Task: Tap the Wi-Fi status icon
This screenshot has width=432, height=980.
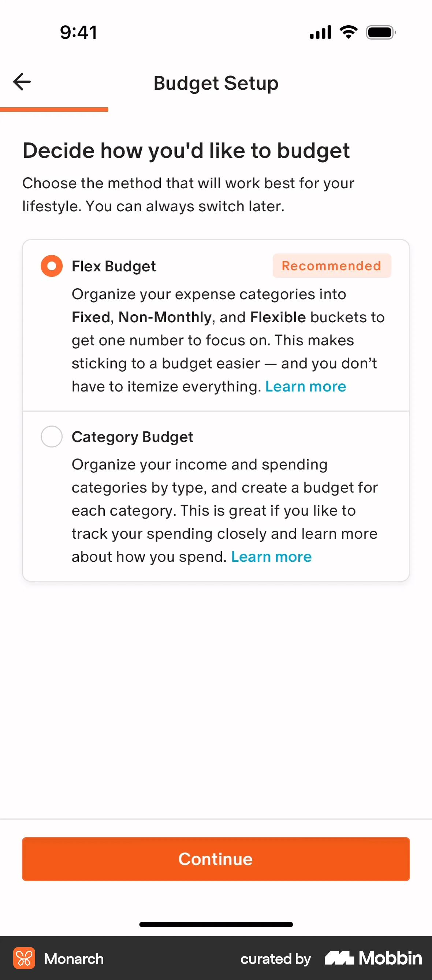Action: (348, 32)
